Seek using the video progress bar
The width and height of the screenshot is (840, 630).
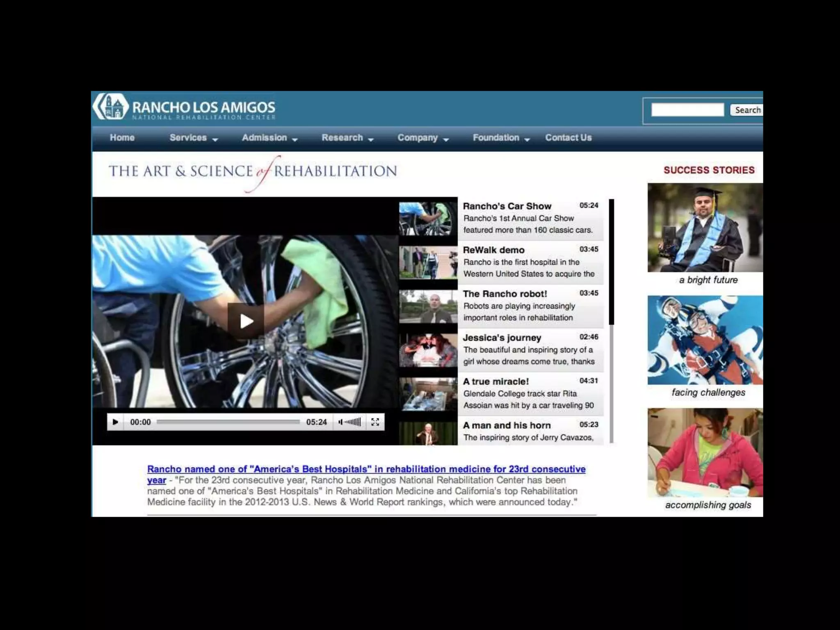tap(228, 422)
